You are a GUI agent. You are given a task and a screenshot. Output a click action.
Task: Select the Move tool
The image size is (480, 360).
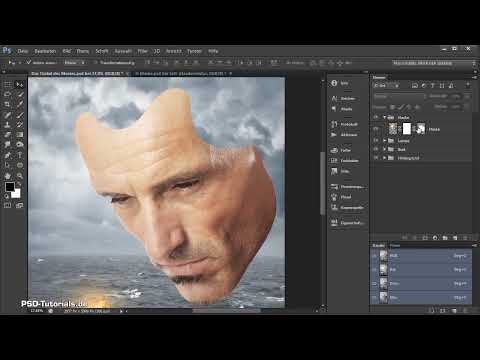point(20,85)
